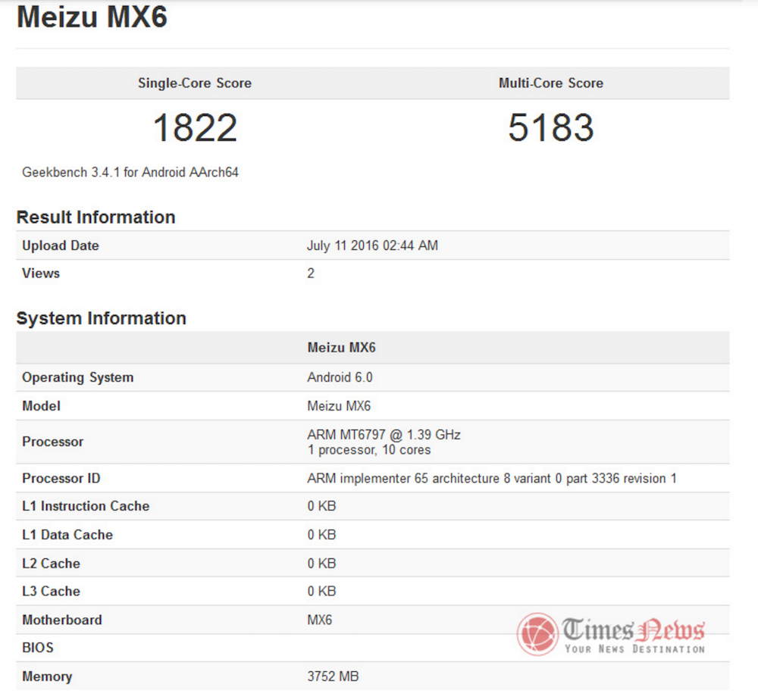Viewport: 758px width, 700px height.
Task: Click the 3752 MB memory value
Action: (x=333, y=677)
